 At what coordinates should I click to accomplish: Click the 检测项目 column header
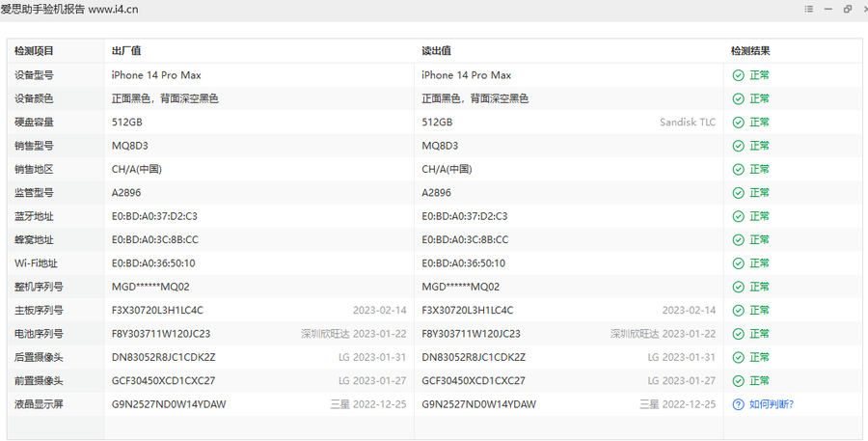34,51
